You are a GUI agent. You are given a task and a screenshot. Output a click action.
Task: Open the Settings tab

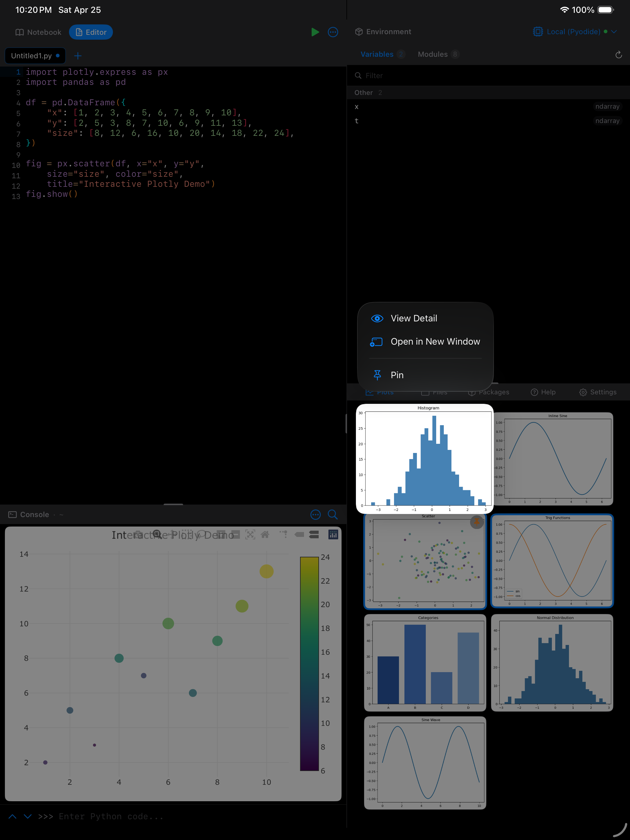[598, 392]
